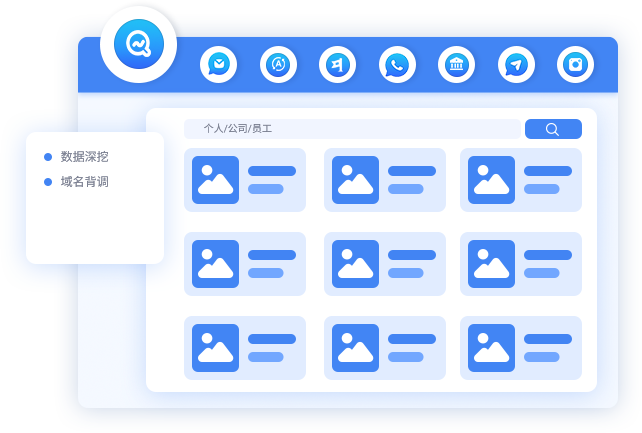Select the 数据深挖 menu item
This screenshot has height=433, width=642.
(77, 156)
